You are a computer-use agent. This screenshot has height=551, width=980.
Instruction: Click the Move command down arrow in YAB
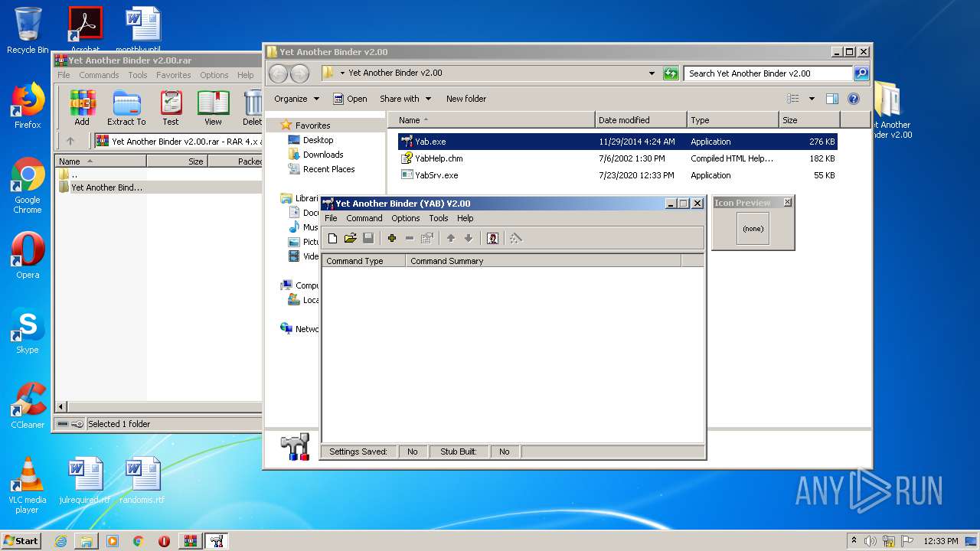point(469,238)
